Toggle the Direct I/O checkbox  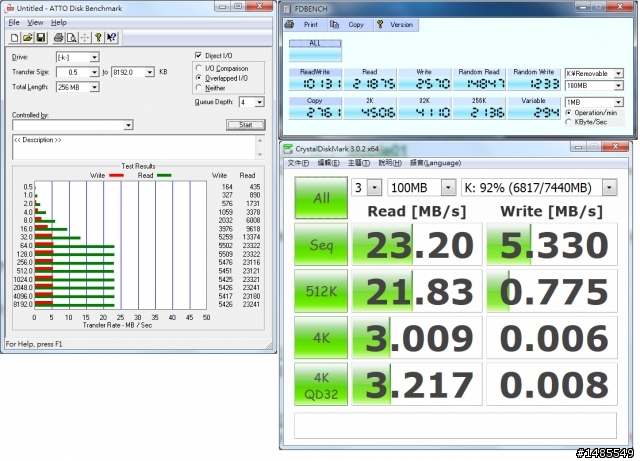(x=198, y=55)
